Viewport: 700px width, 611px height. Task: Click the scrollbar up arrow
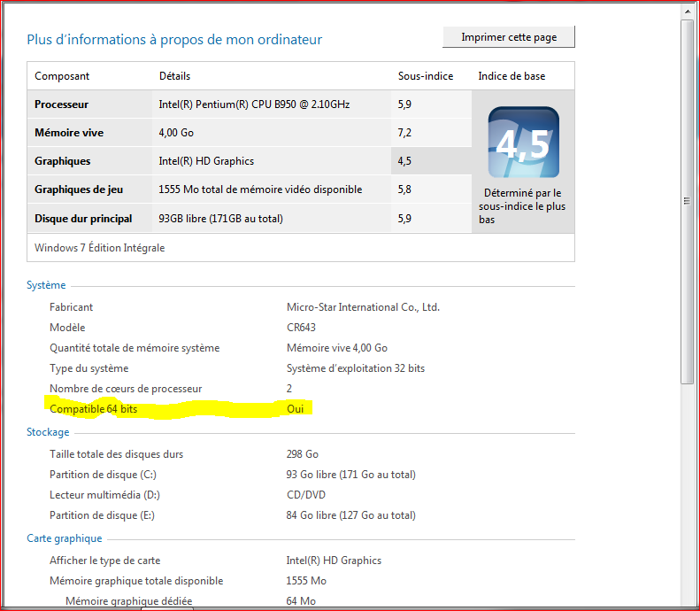coord(687,11)
